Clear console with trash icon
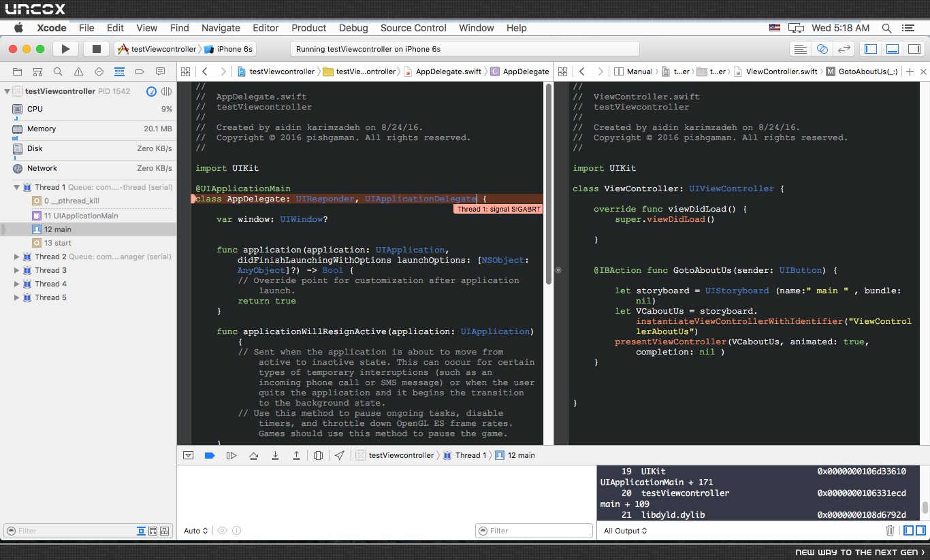Screen dimensions: 930x560 pos(890,531)
